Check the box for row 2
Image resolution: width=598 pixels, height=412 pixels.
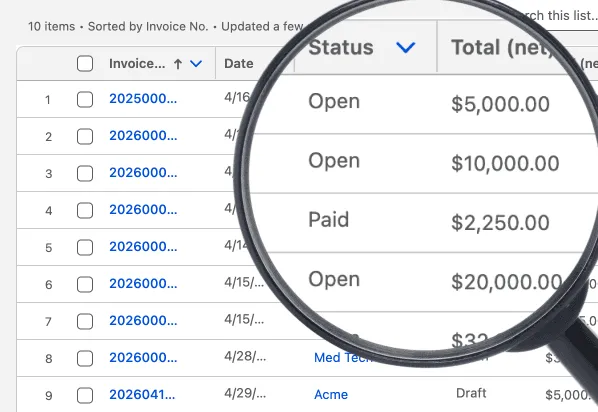(x=85, y=137)
